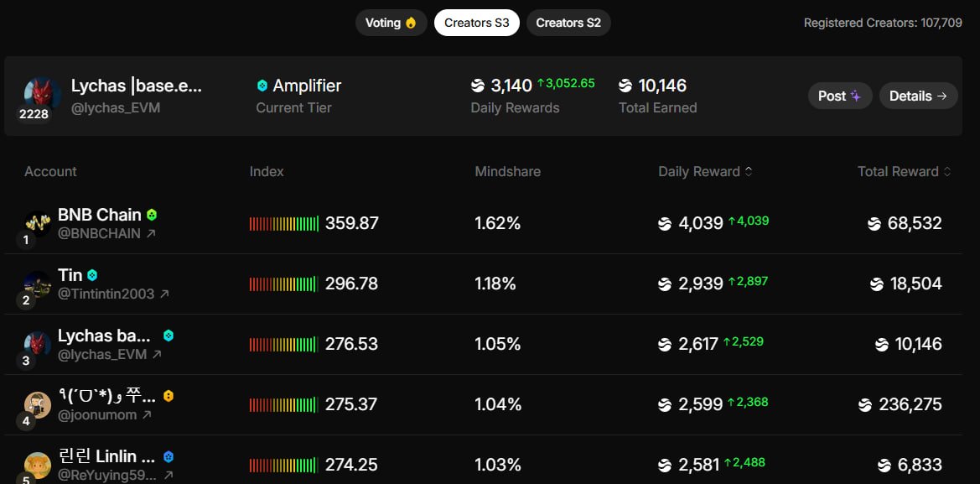Screen dimensions: 980x484
Task: Click the 274.25 index bar gauge
Action: click(x=283, y=466)
